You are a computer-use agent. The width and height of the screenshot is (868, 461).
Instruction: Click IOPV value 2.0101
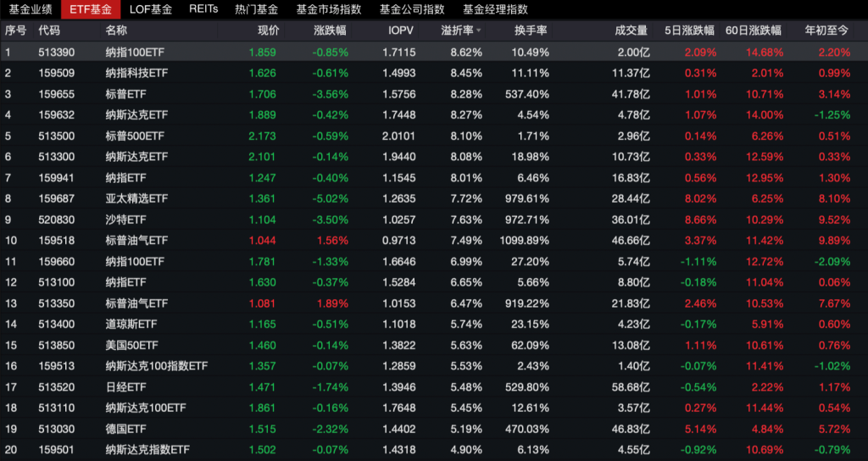click(x=398, y=136)
